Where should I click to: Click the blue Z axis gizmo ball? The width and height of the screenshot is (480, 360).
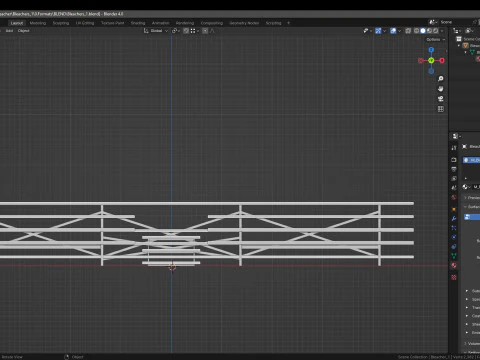[431, 50]
